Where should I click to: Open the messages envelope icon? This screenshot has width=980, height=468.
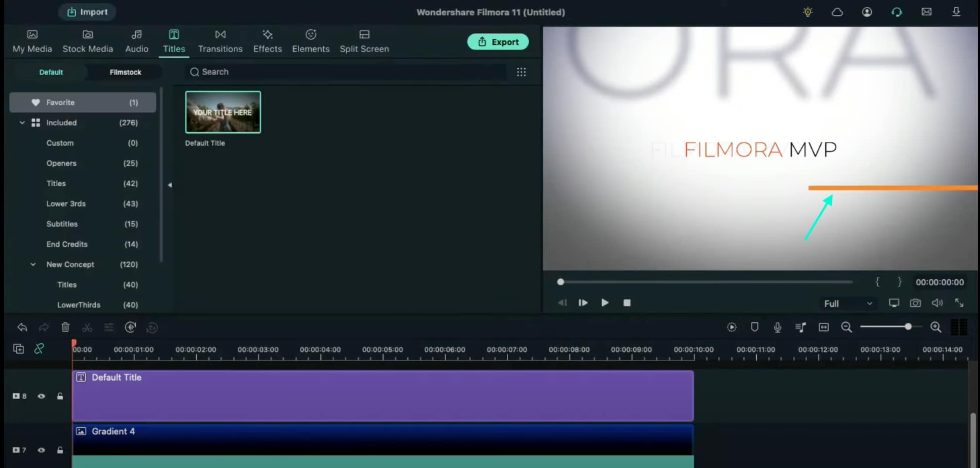pyautogui.click(x=926, y=12)
